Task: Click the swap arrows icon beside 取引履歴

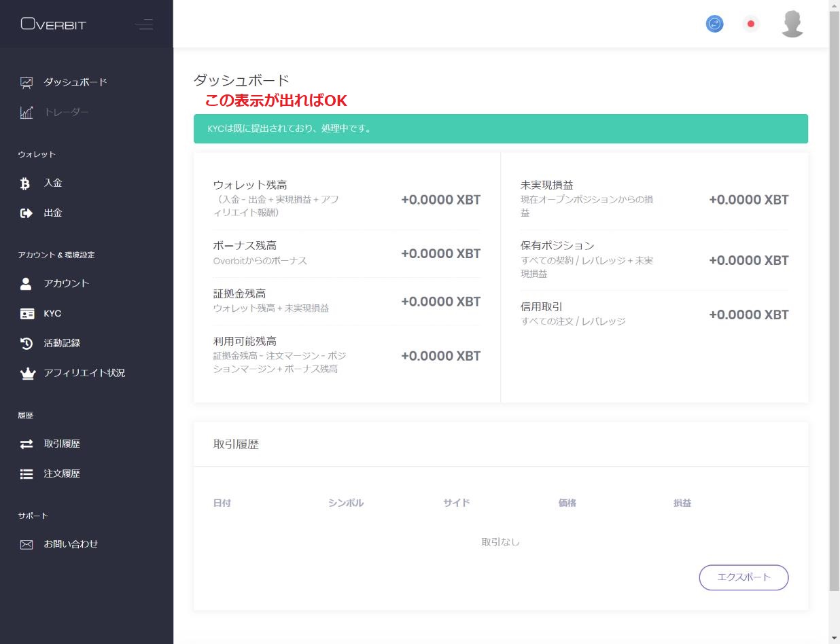Action: pos(27,444)
